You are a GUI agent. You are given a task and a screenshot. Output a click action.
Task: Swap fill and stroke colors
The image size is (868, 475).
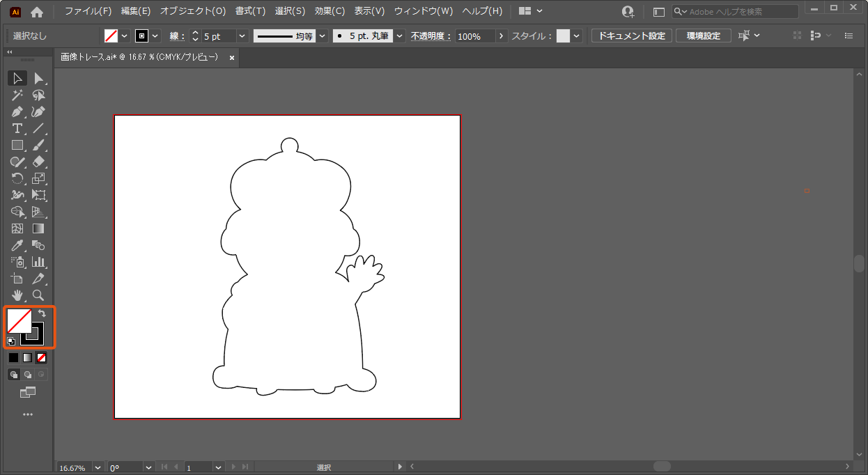point(42,314)
